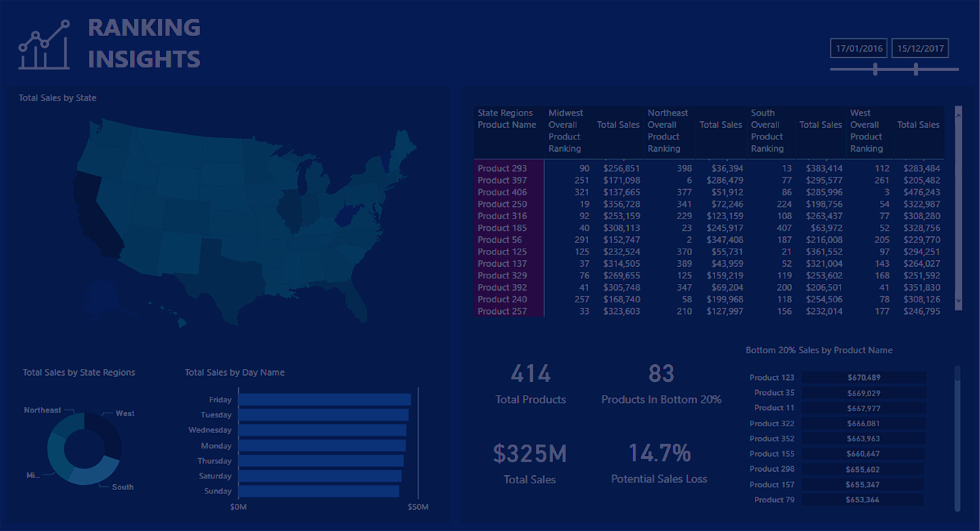Click the 414 Total Products card
The image size is (980, 531).
[531, 384]
